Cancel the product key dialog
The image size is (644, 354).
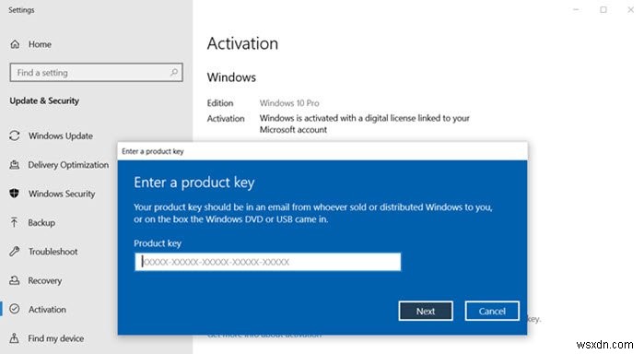pyautogui.click(x=492, y=311)
